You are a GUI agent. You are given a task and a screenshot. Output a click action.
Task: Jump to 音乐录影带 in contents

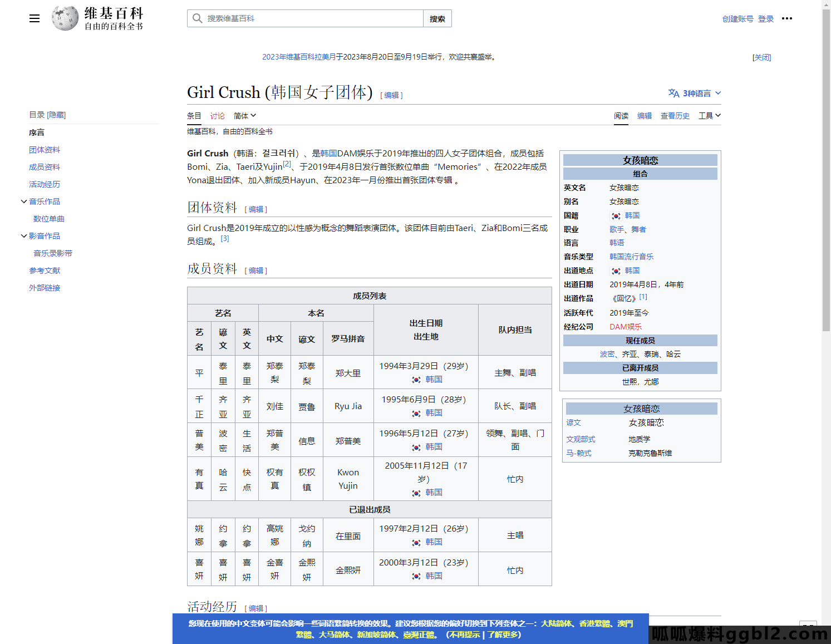tap(53, 253)
